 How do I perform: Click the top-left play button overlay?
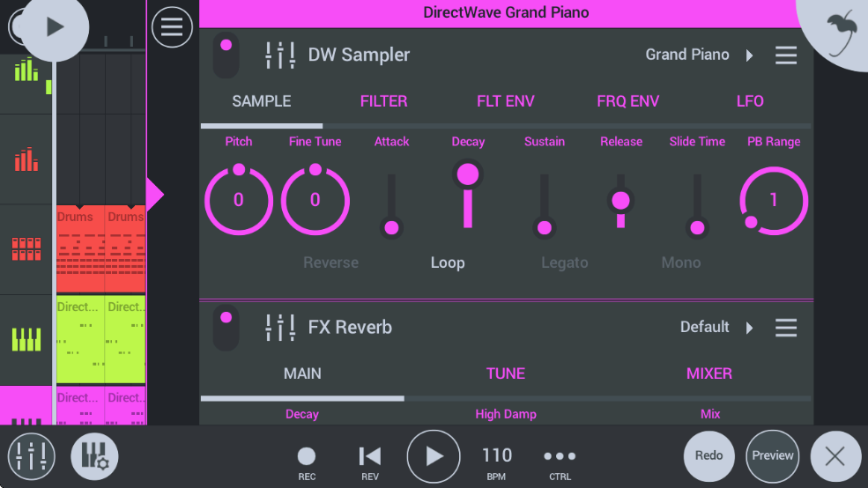[x=55, y=26]
